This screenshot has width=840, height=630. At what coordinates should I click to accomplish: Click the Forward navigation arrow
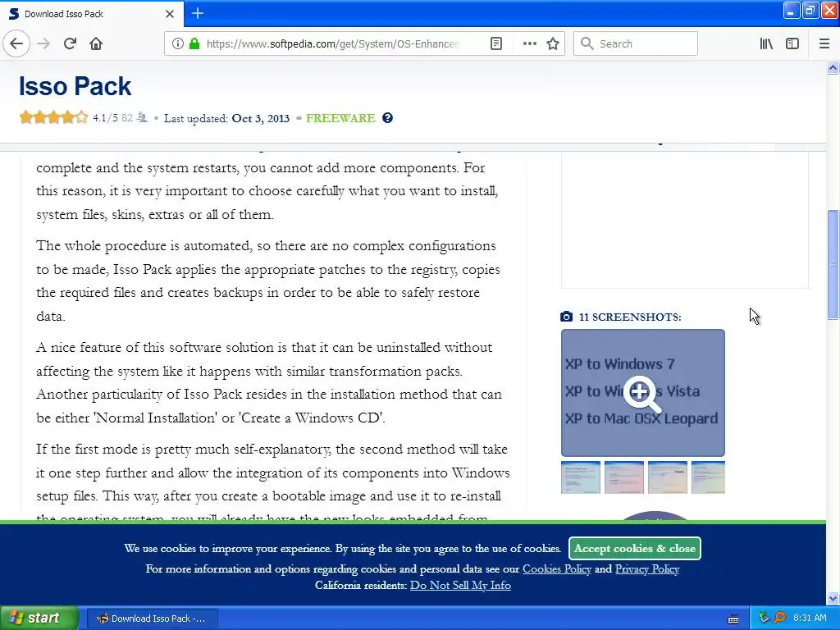click(x=43, y=43)
